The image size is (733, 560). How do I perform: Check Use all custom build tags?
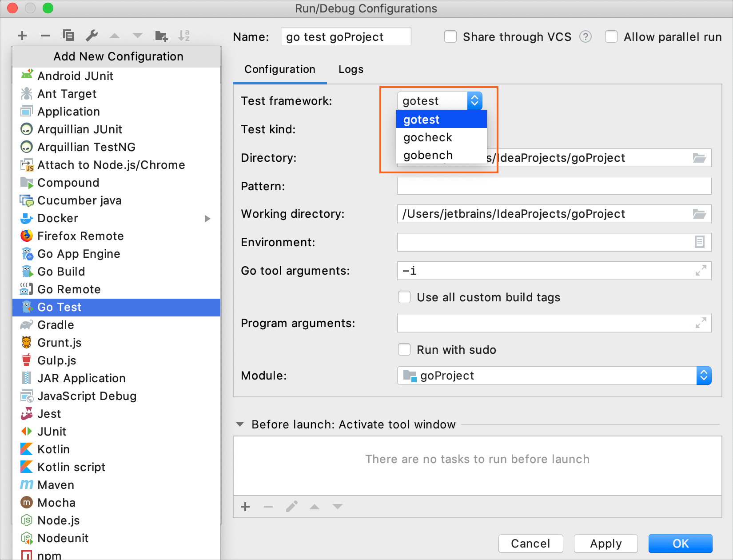pos(404,297)
